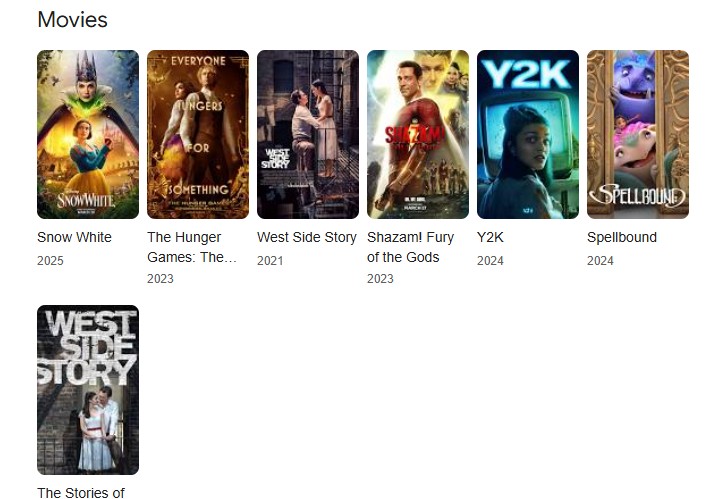Click the Snow White title link
This screenshot has height=499, width=720.
coord(74,237)
